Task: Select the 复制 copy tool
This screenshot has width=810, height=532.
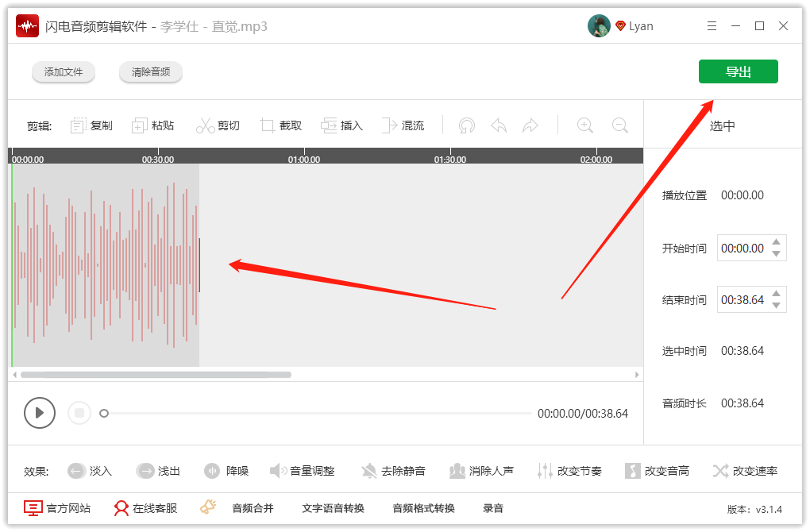Action: point(91,125)
